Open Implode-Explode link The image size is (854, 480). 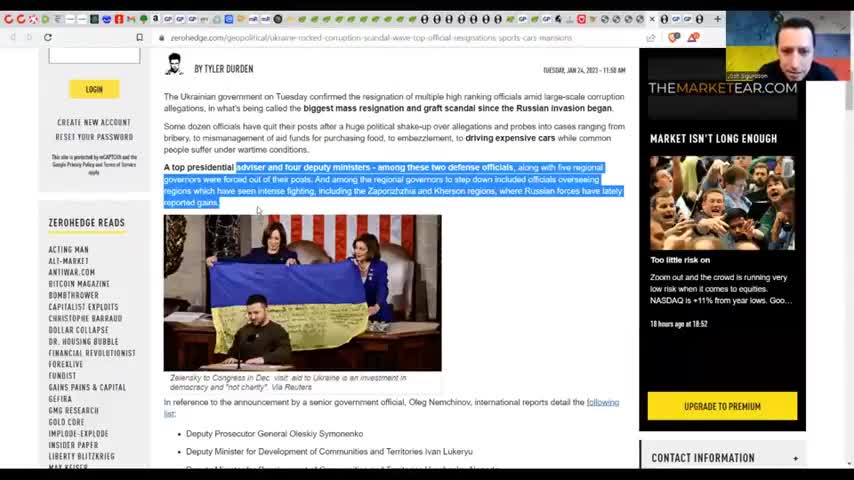(x=78, y=434)
